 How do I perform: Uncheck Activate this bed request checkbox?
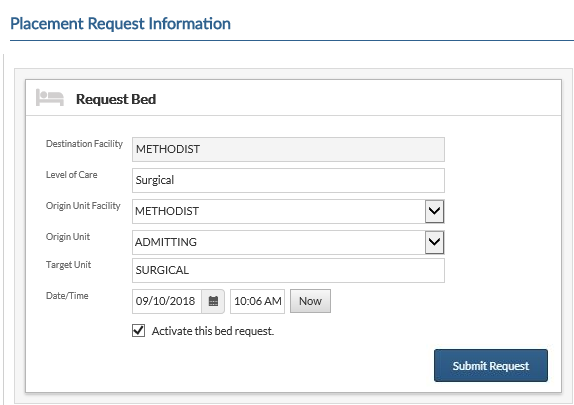coord(138,331)
